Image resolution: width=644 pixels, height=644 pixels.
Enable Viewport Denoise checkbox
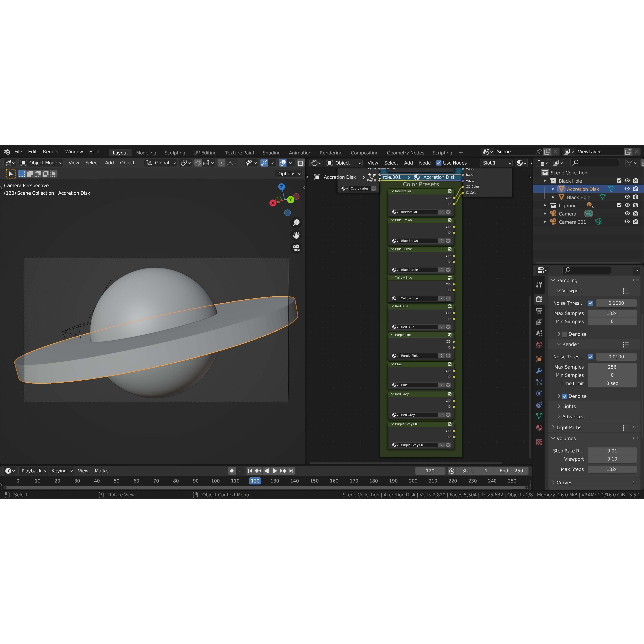pyautogui.click(x=564, y=334)
